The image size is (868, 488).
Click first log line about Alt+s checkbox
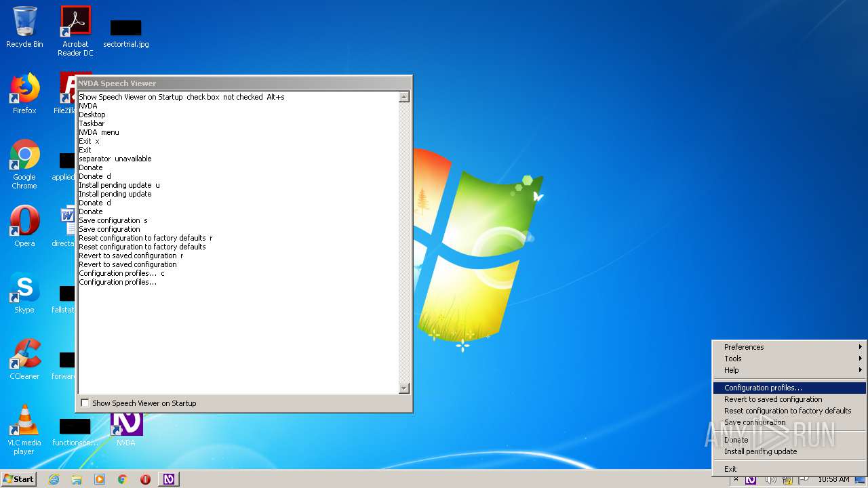[182, 97]
